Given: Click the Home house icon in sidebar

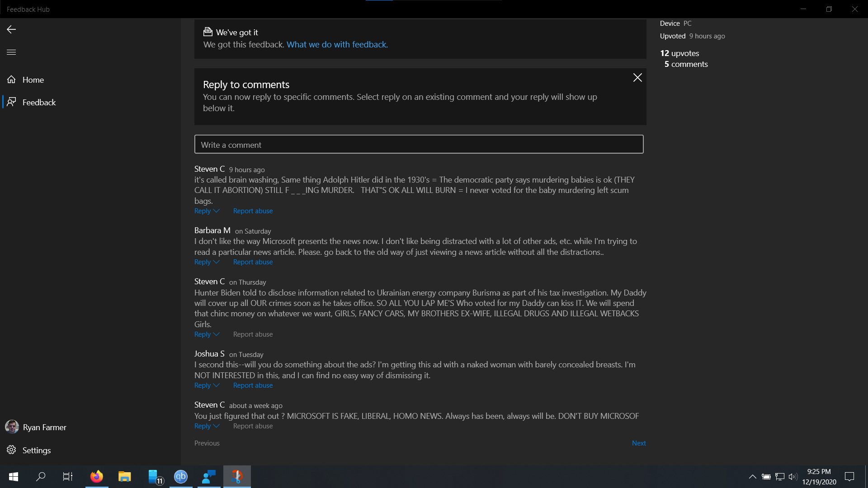Looking at the screenshot, I should 11,80.
